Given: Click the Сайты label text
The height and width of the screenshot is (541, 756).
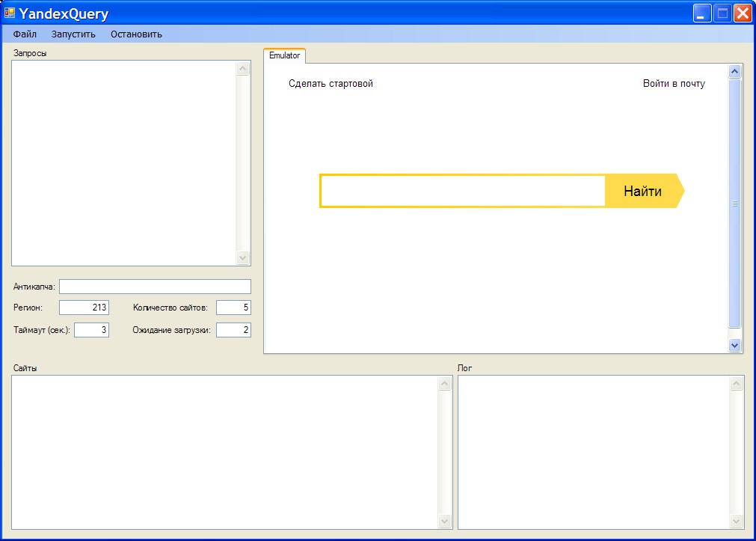Looking at the screenshot, I should pyautogui.click(x=25, y=368).
